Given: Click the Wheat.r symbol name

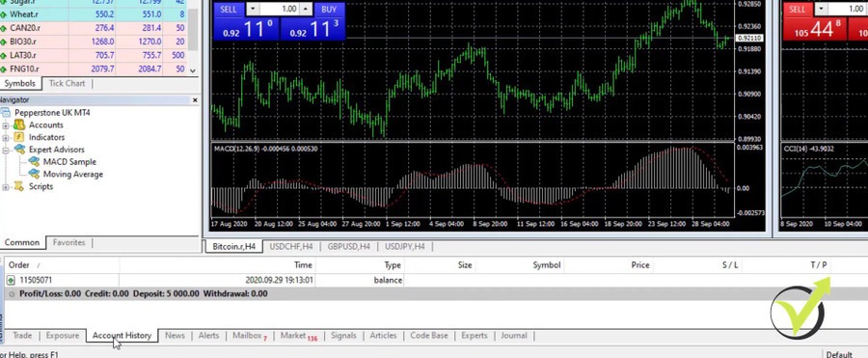Looking at the screenshot, I should (x=24, y=14).
